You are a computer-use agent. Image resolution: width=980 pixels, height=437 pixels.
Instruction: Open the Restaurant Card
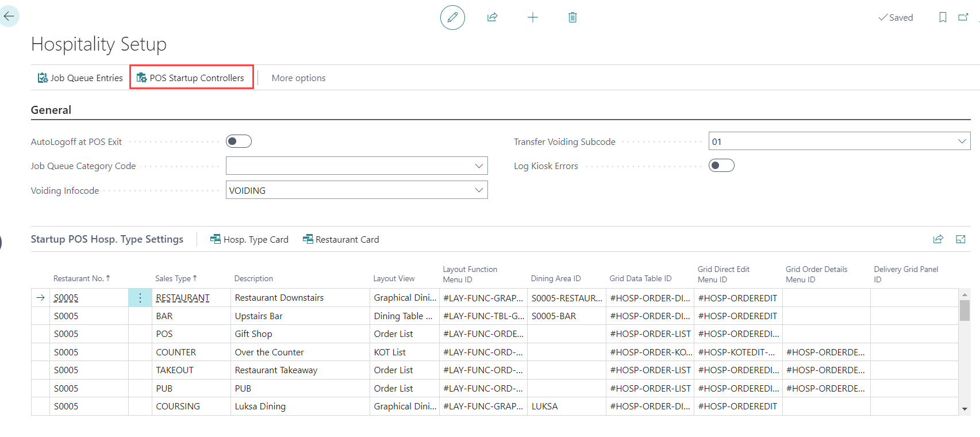(341, 239)
